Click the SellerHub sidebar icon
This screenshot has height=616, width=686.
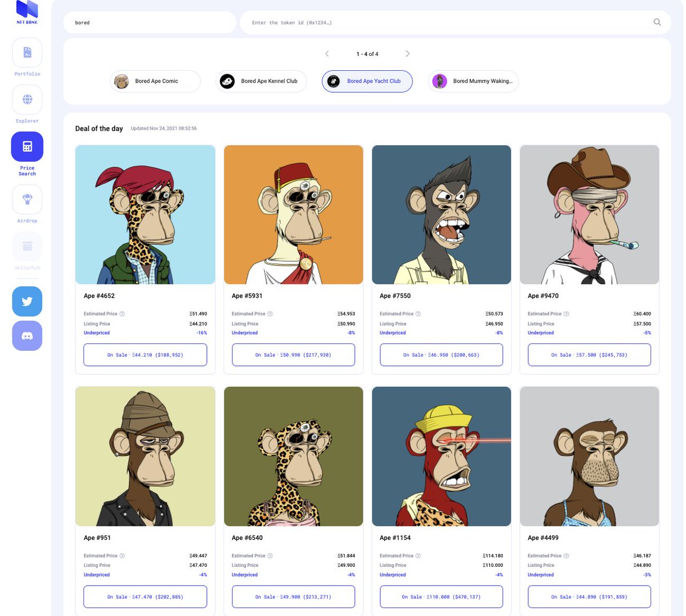coord(27,246)
